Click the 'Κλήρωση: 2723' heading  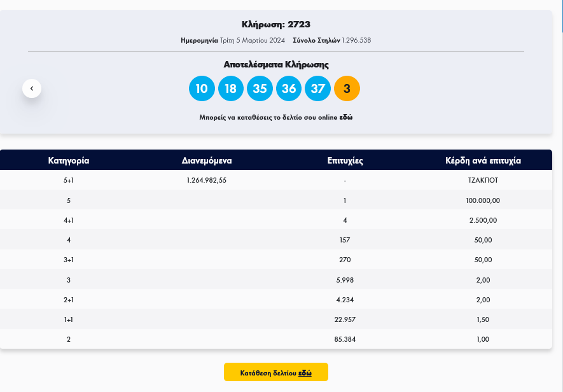click(276, 25)
